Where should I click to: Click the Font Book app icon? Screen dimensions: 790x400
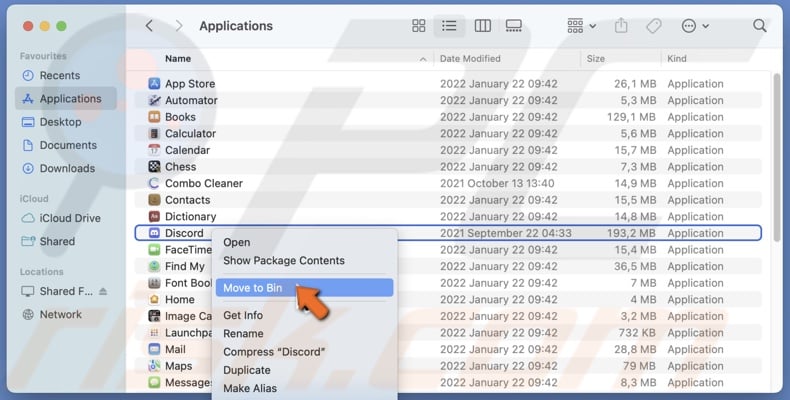click(x=154, y=283)
